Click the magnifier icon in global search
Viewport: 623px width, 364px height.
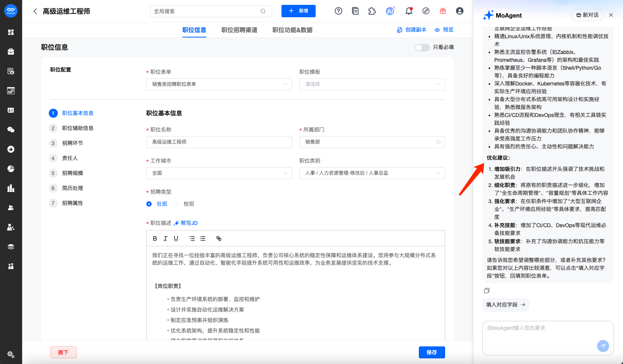pos(263,11)
